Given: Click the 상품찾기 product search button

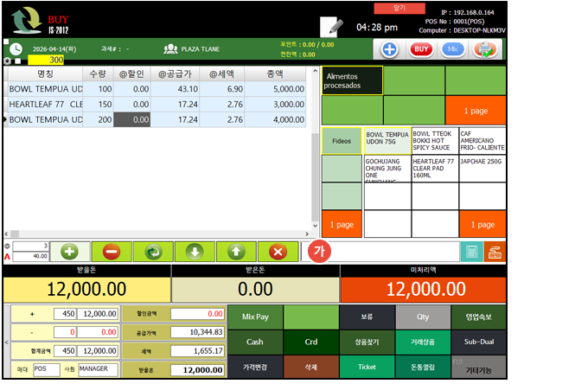Looking at the screenshot, I should (x=367, y=342).
